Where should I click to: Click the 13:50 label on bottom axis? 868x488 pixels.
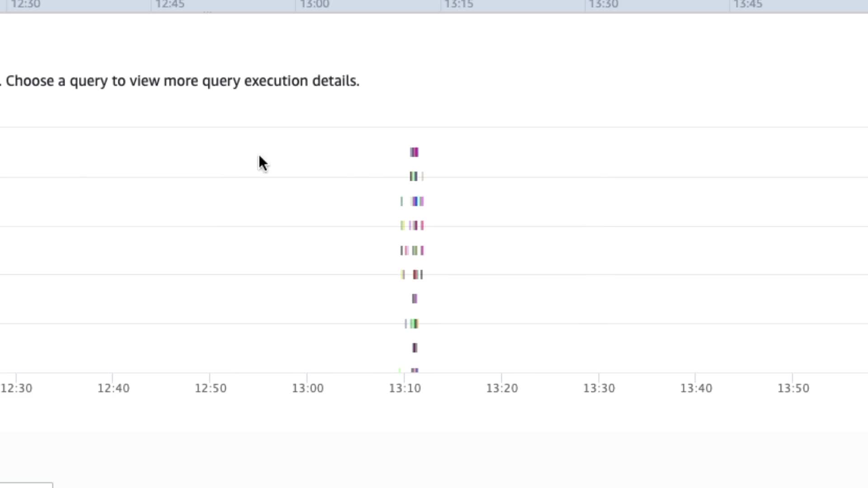793,388
